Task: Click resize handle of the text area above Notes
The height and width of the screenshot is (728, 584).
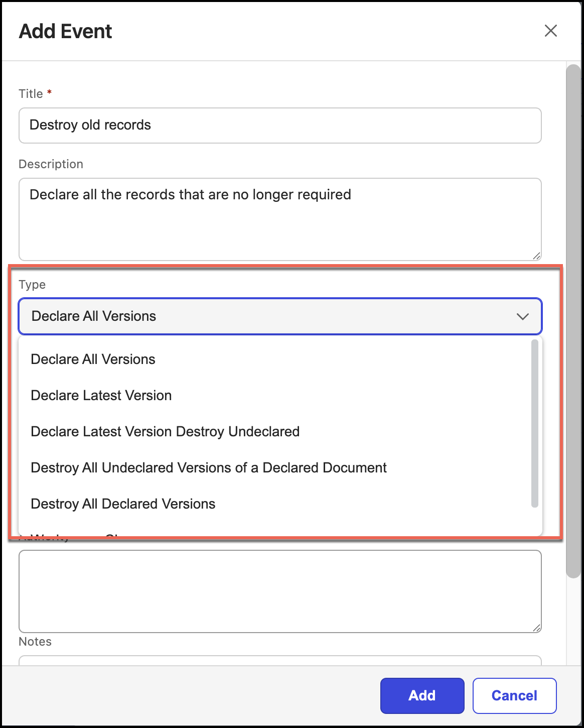Action: point(536,628)
